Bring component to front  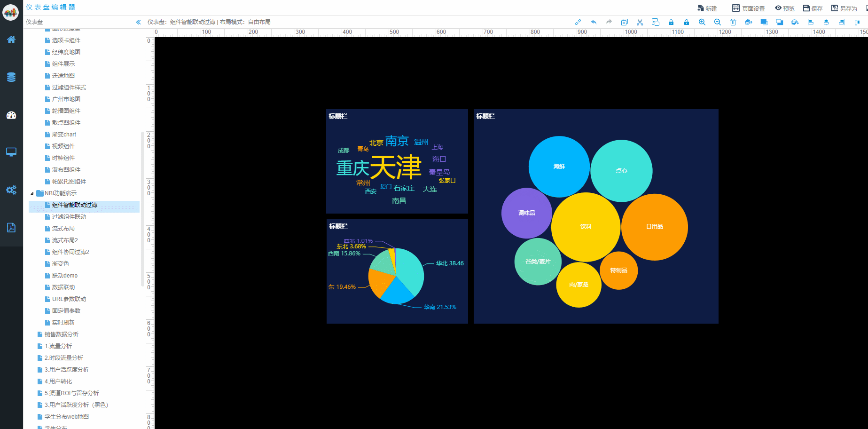coord(764,22)
